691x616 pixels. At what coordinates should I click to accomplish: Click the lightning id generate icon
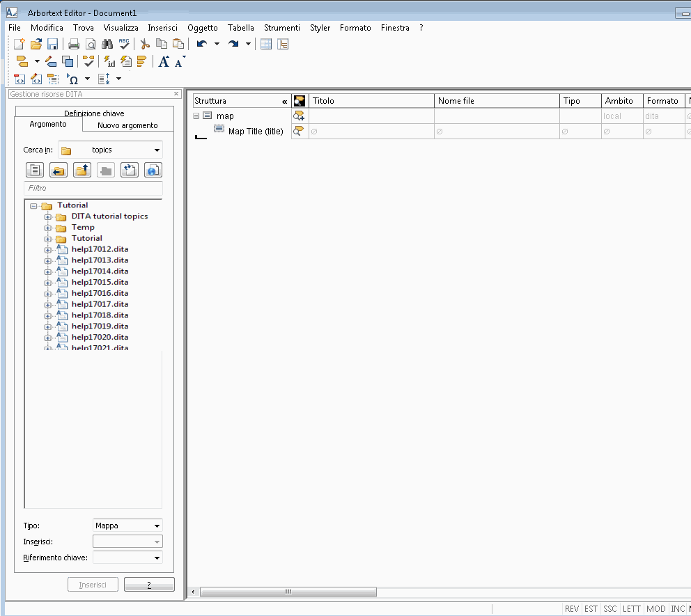click(x=109, y=61)
